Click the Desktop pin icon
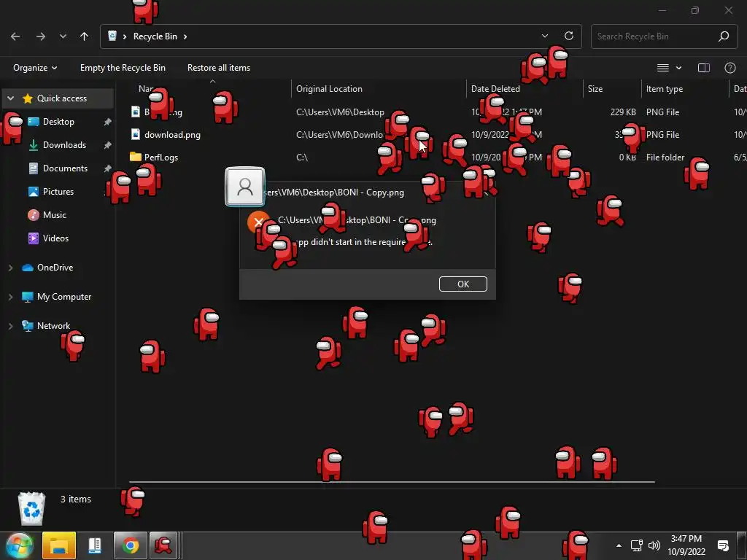 108,122
